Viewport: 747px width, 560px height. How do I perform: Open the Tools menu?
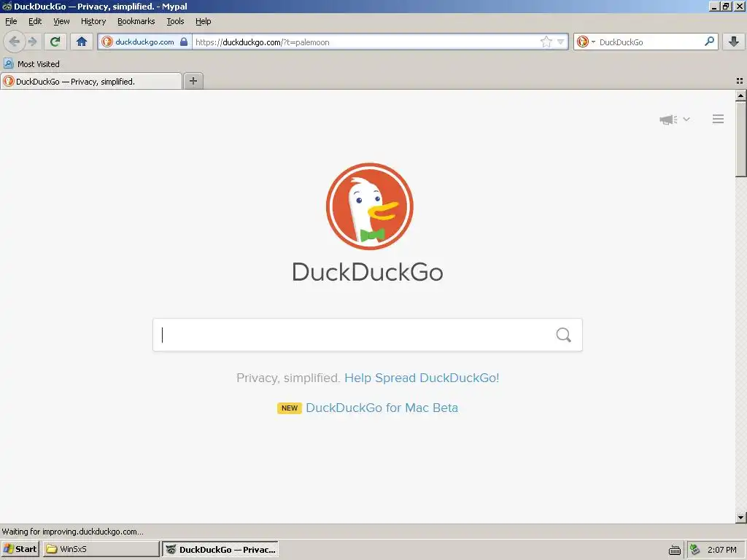(175, 21)
